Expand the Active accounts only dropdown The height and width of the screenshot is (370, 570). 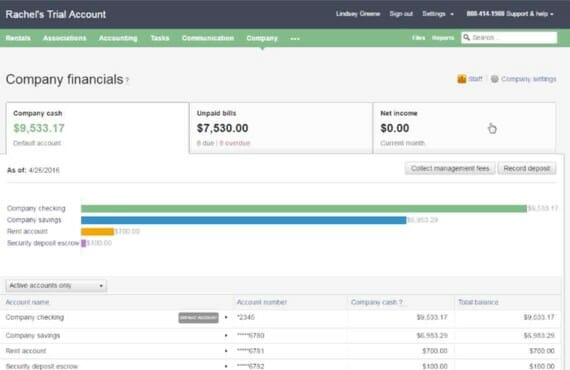(x=56, y=286)
